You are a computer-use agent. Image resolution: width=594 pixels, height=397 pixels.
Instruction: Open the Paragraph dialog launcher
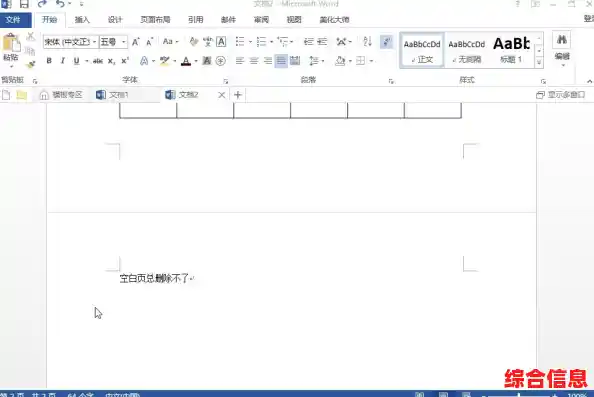[391, 81]
